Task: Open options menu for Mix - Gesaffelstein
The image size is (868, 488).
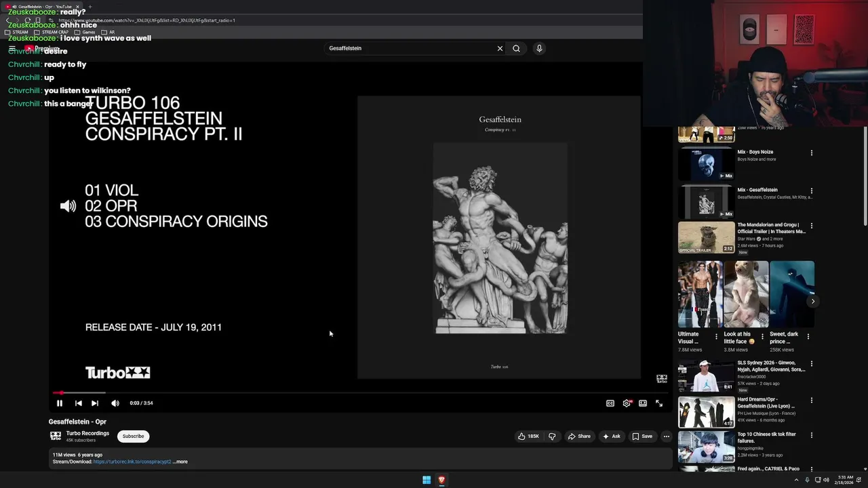Action: (x=811, y=191)
